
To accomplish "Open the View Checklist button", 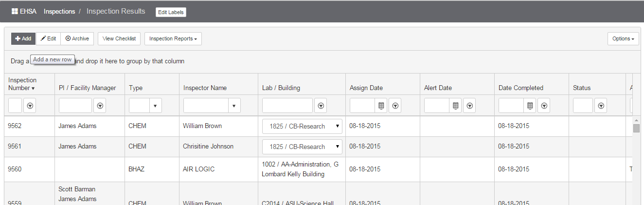I will coord(119,38).
